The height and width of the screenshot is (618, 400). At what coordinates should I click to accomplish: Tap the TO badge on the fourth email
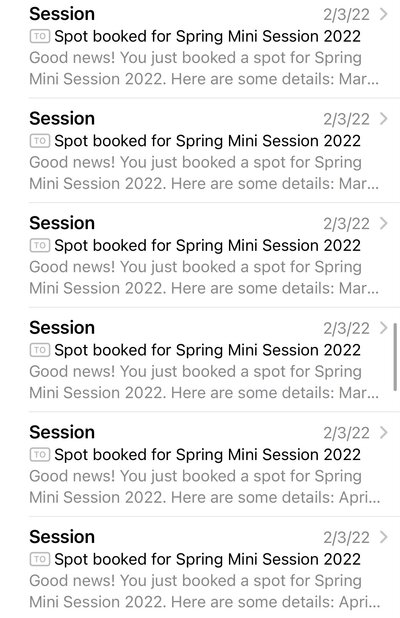coord(40,350)
